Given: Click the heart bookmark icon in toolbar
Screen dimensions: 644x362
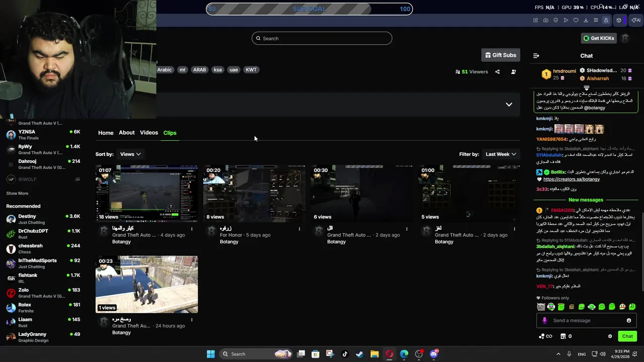Looking at the screenshot, I should coord(576,20).
